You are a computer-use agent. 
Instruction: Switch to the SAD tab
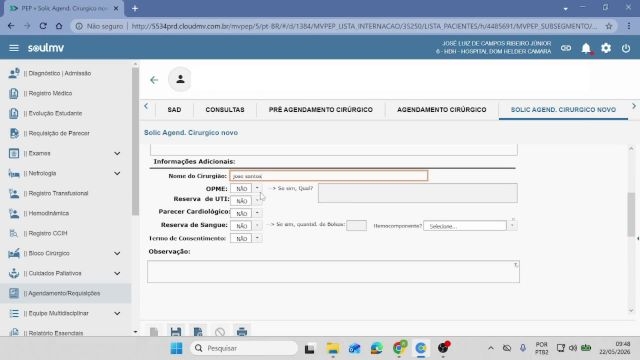click(174, 110)
